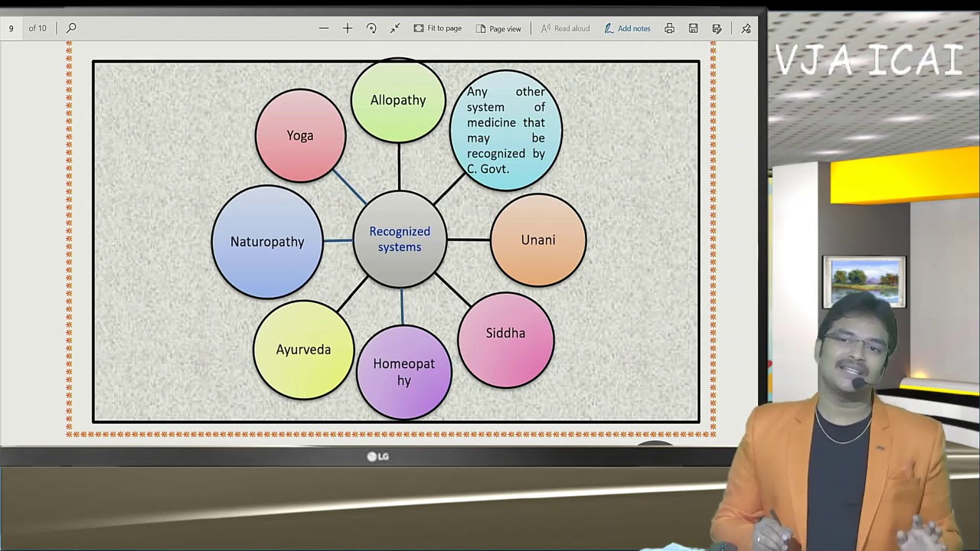Click the Save as icon with pencil
Image resolution: width=980 pixels, height=551 pixels.
717,28
